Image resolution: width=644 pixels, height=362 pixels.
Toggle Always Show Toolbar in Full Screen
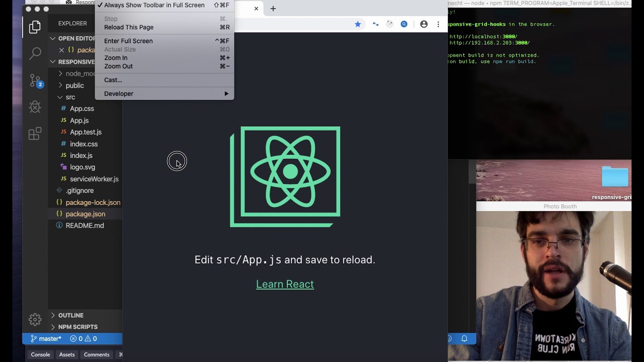click(164, 5)
